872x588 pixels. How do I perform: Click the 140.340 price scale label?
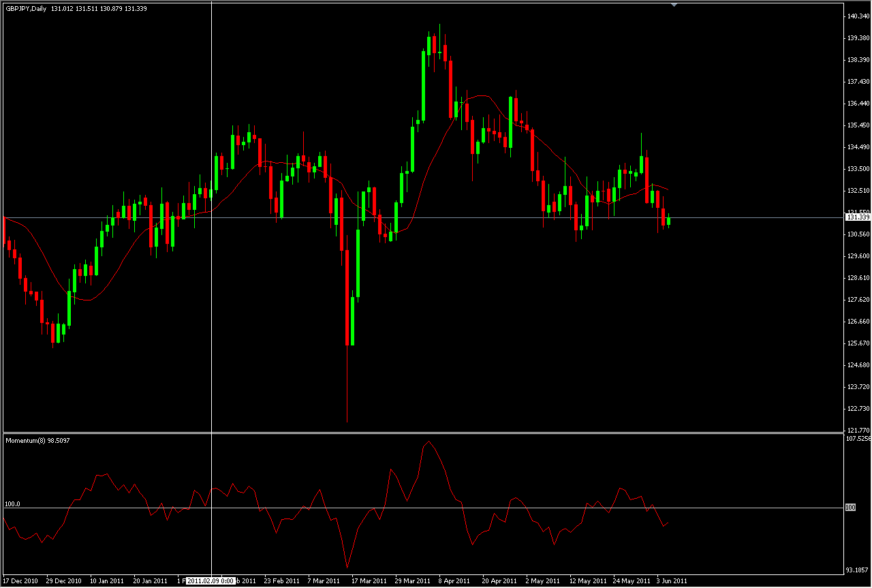(x=857, y=16)
